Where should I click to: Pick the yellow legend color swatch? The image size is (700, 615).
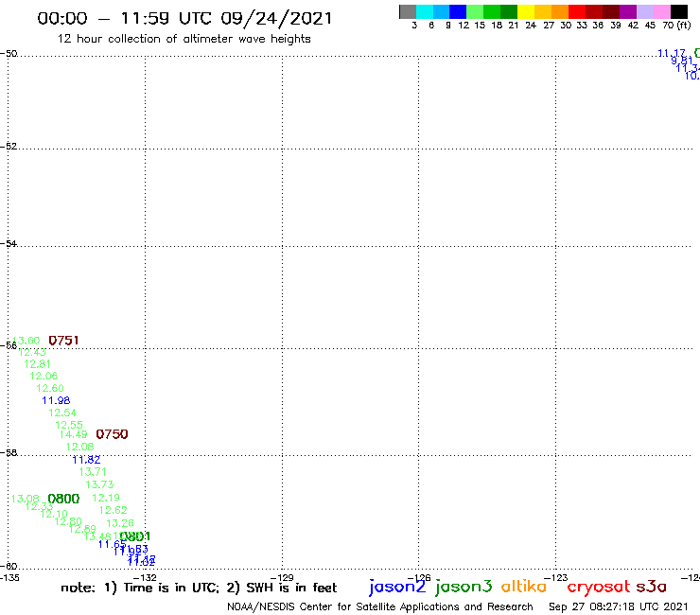(526, 11)
